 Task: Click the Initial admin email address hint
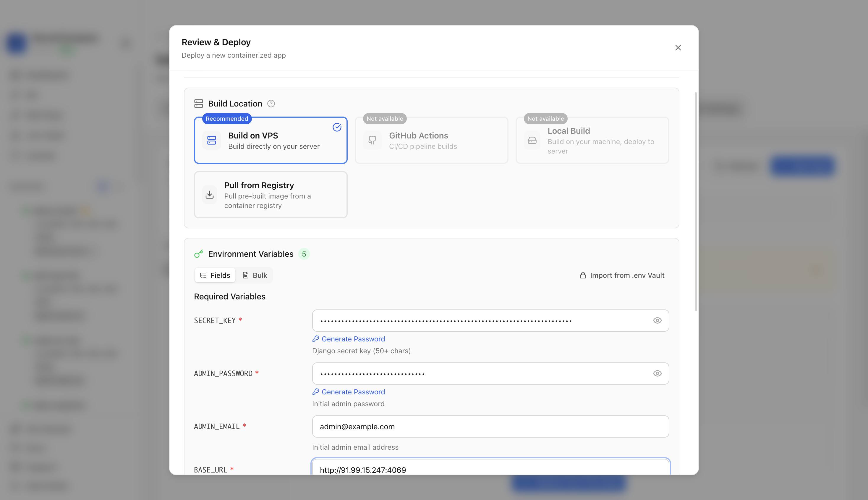pos(355,447)
